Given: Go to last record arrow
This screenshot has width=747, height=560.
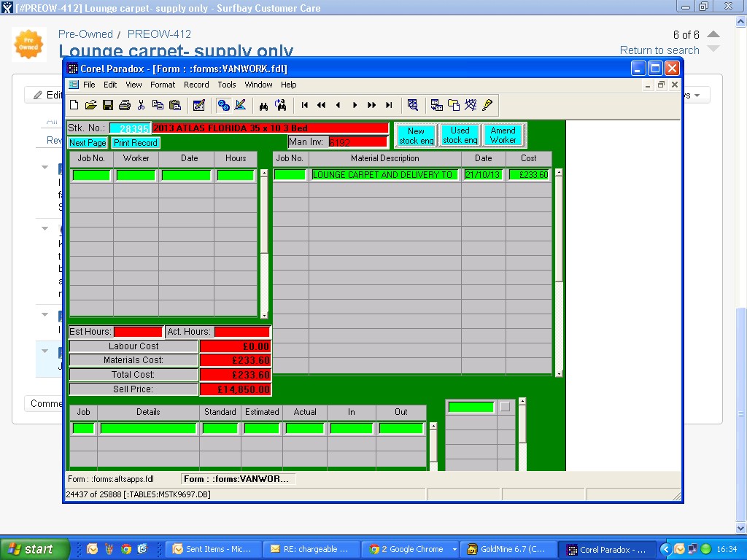Looking at the screenshot, I should coord(389,105).
